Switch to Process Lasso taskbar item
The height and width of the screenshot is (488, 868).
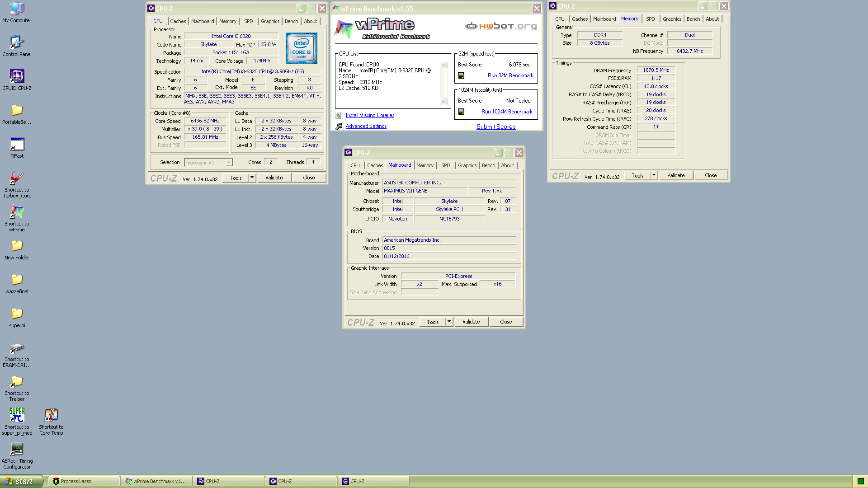point(84,481)
